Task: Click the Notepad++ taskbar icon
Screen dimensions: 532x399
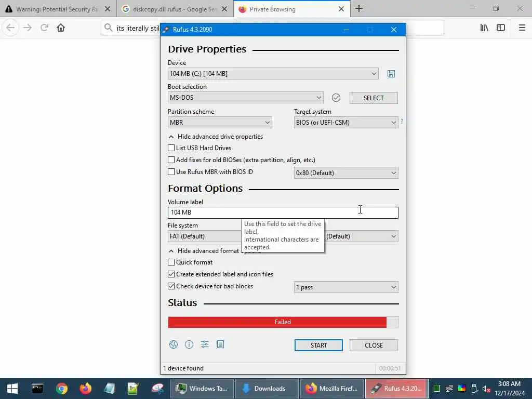Action: tap(133, 389)
